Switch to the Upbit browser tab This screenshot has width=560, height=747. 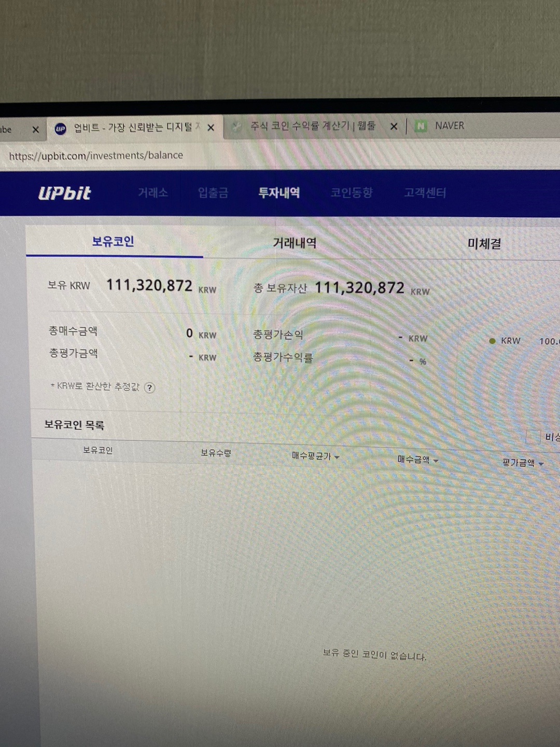[x=135, y=128]
